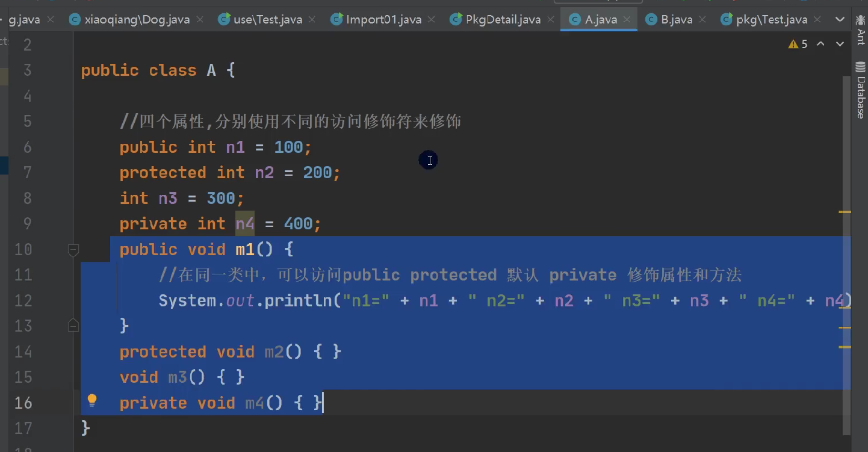Click method name m4 on line 16
The height and width of the screenshot is (452, 868).
(255, 403)
